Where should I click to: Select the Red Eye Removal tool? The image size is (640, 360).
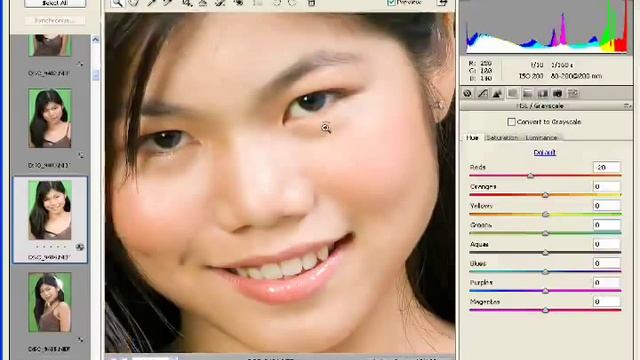(239, 3)
